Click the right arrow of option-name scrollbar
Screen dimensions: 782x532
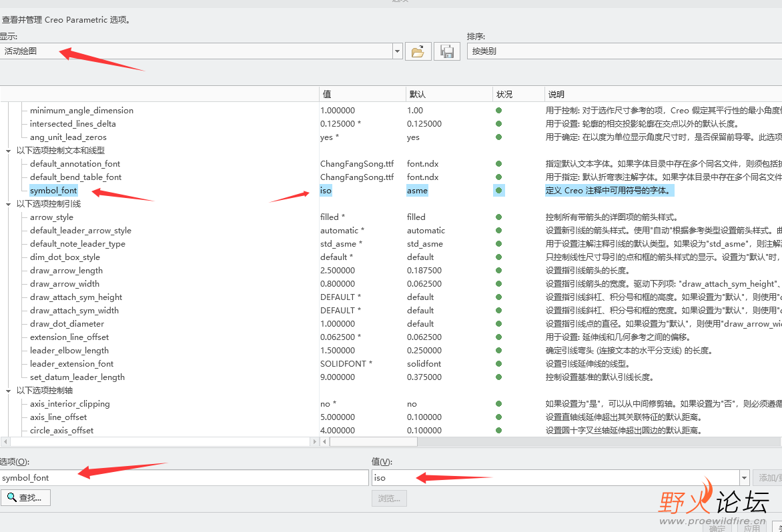click(x=314, y=442)
